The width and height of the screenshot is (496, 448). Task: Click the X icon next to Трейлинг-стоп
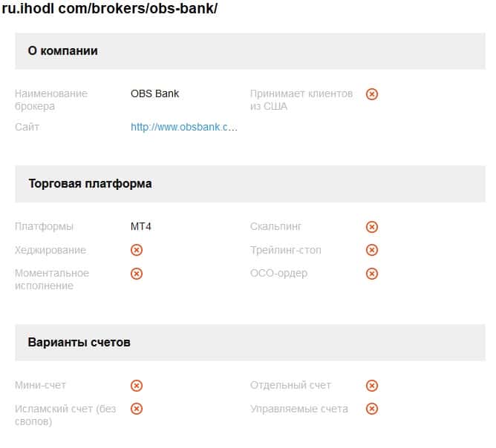tap(372, 250)
